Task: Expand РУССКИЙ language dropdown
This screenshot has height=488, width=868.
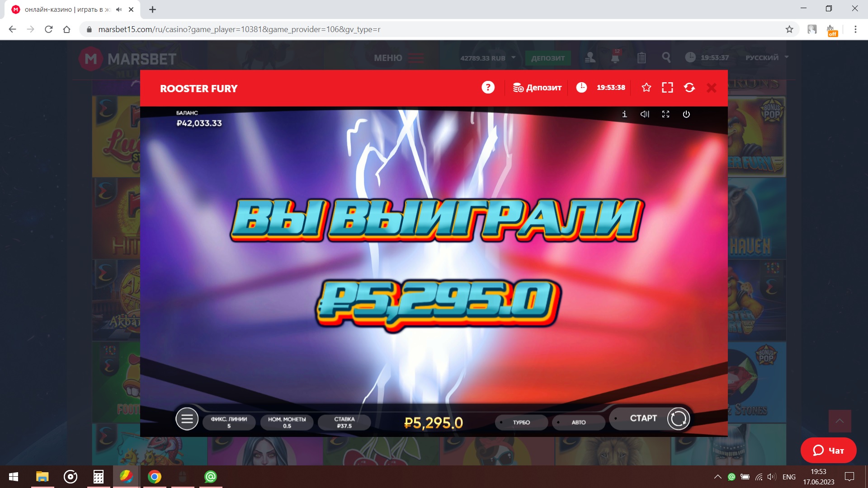Action: pos(767,58)
